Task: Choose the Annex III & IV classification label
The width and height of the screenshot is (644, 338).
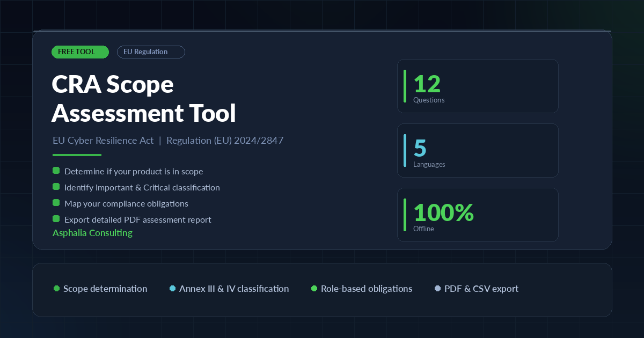Action: click(x=234, y=289)
